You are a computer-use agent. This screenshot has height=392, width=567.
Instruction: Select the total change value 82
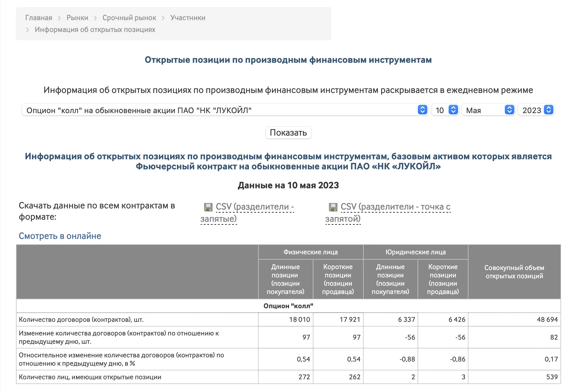554,337
